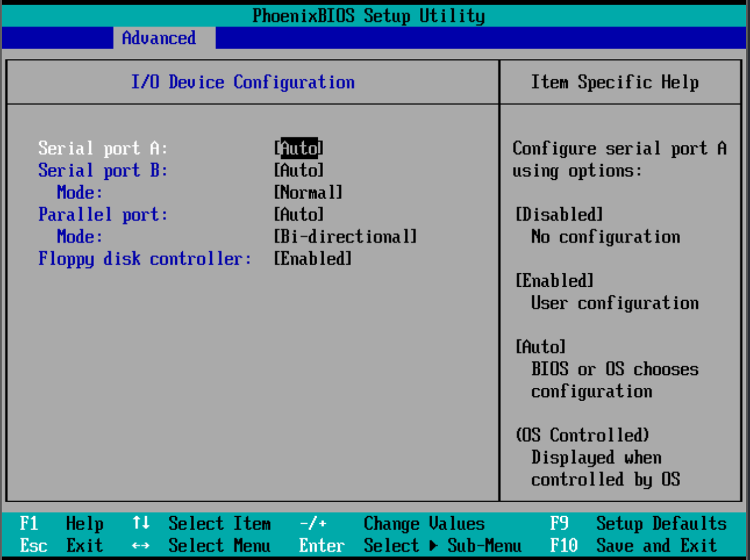Click the Enter Select Sub-Menu hint
Screen dimensions: 750x560
click(411, 545)
